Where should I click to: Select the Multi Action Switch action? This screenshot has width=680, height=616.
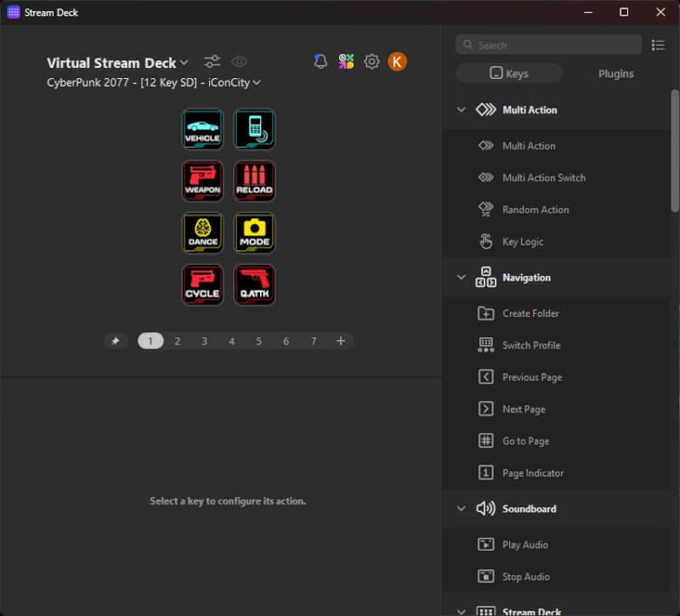tap(557, 178)
